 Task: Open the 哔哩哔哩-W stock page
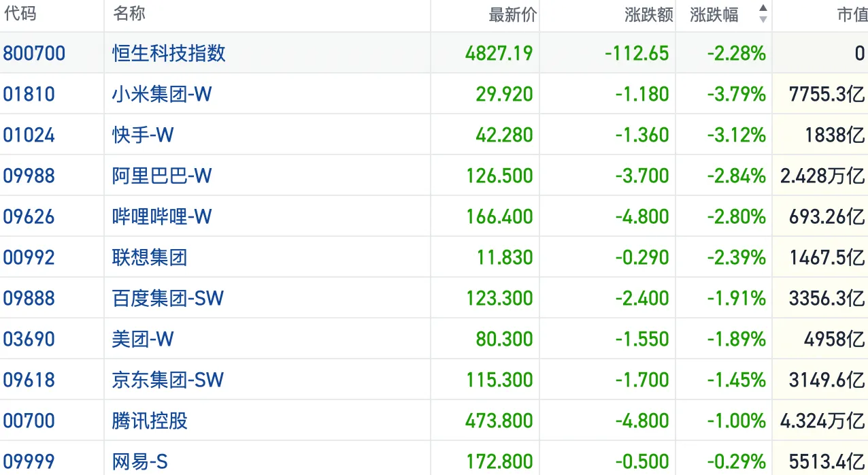162,216
